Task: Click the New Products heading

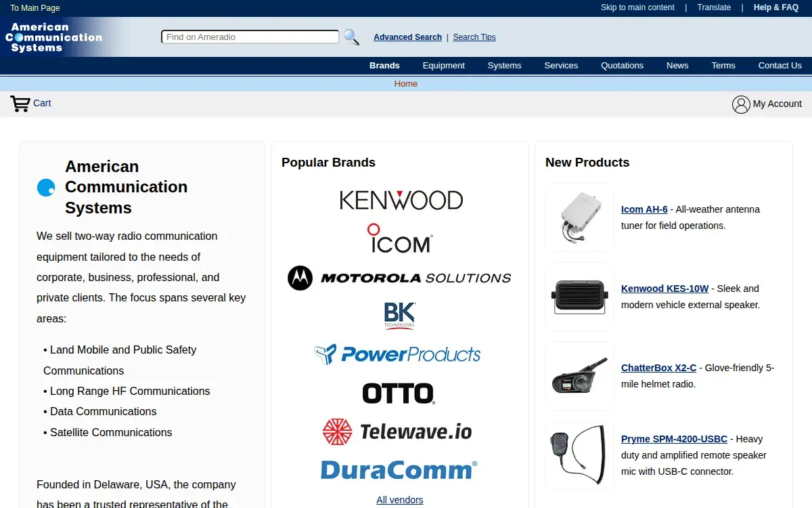Action: tap(587, 163)
